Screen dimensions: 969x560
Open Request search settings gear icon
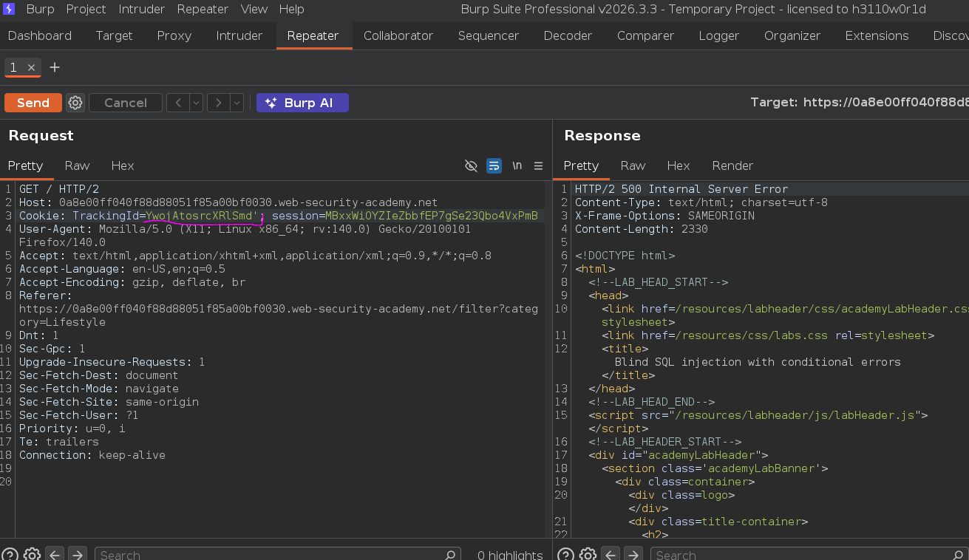pyautogui.click(x=32, y=554)
